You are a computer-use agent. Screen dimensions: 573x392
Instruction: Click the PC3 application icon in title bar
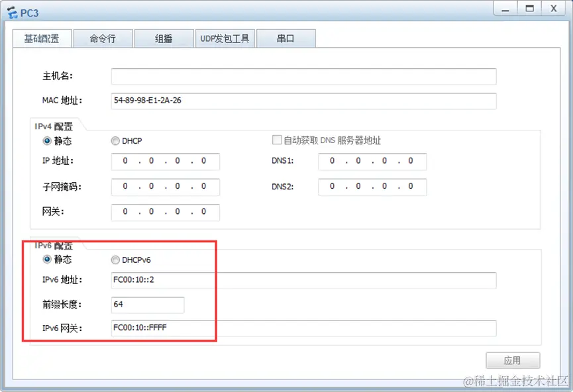[12, 13]
